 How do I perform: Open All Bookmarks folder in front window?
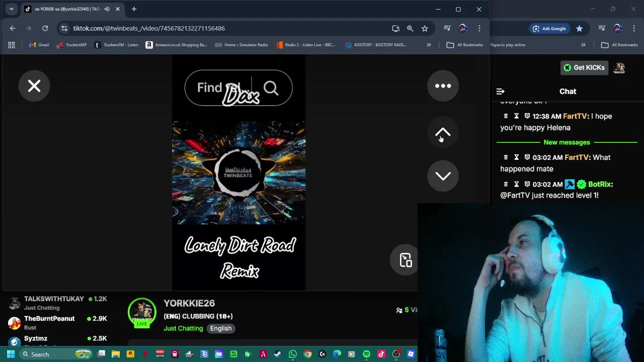465,45
